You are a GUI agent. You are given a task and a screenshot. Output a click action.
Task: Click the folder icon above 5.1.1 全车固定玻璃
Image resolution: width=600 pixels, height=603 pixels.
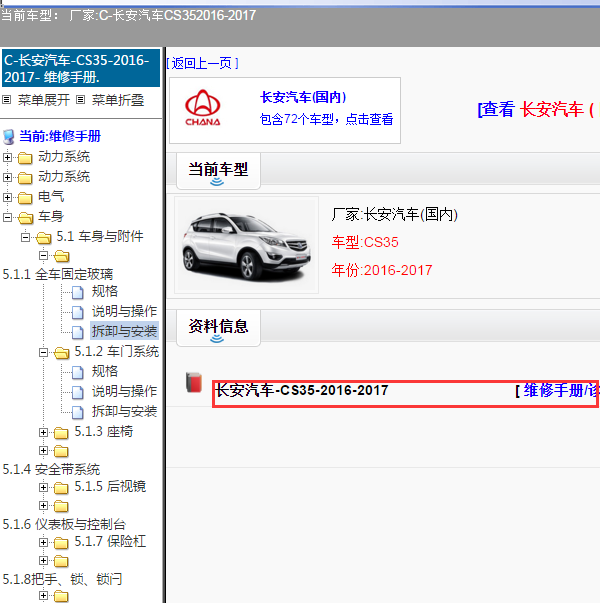click(x=62, y=256)
